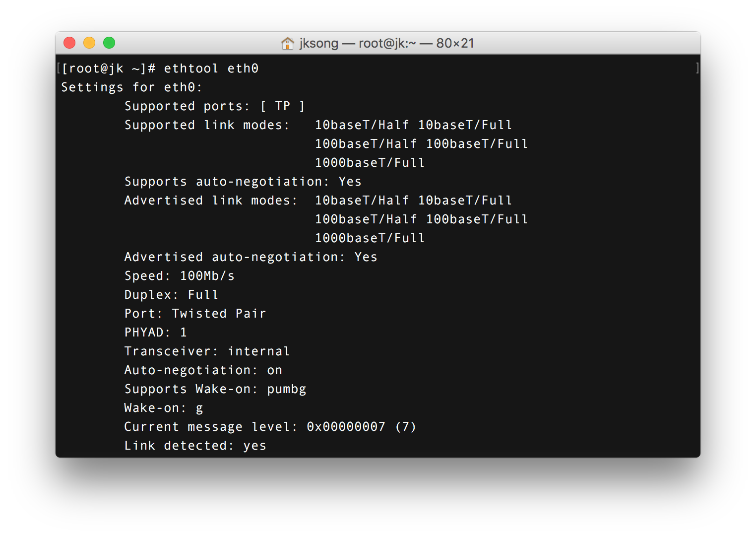Click the Advertised link modes label
Image resolution: width=756 pixels, height=537 pixels.
click(210, 201)
